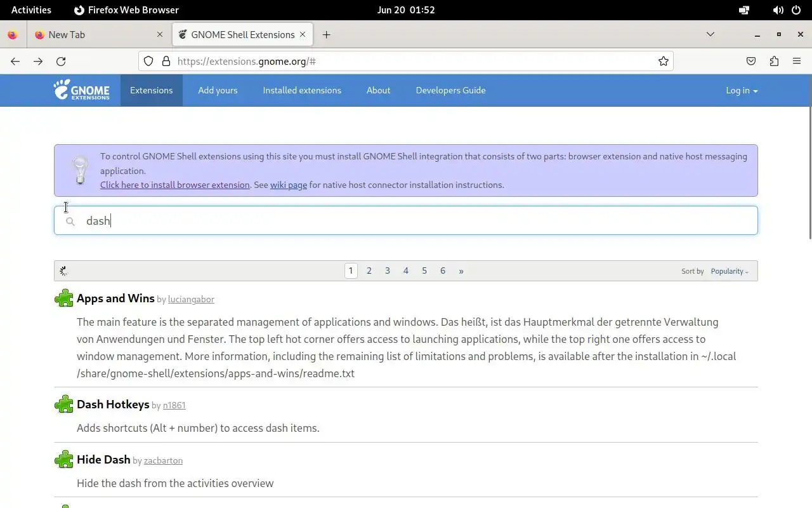The image size is (812, 508).
Task: Click the GNOME Extensions logo
Action: point(81,90)
